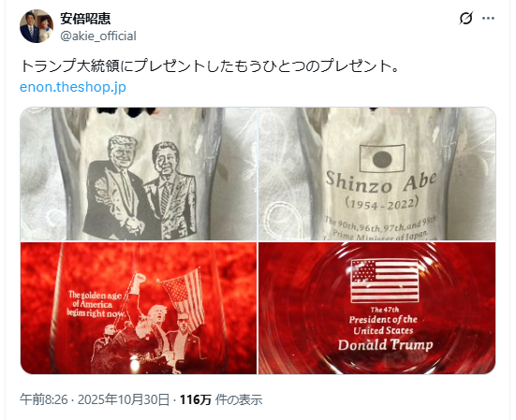The height and width of the screenshot is (420, 516).
Task: Click the Japanese flag engraving in photo
Action: (x=382, y=158)
